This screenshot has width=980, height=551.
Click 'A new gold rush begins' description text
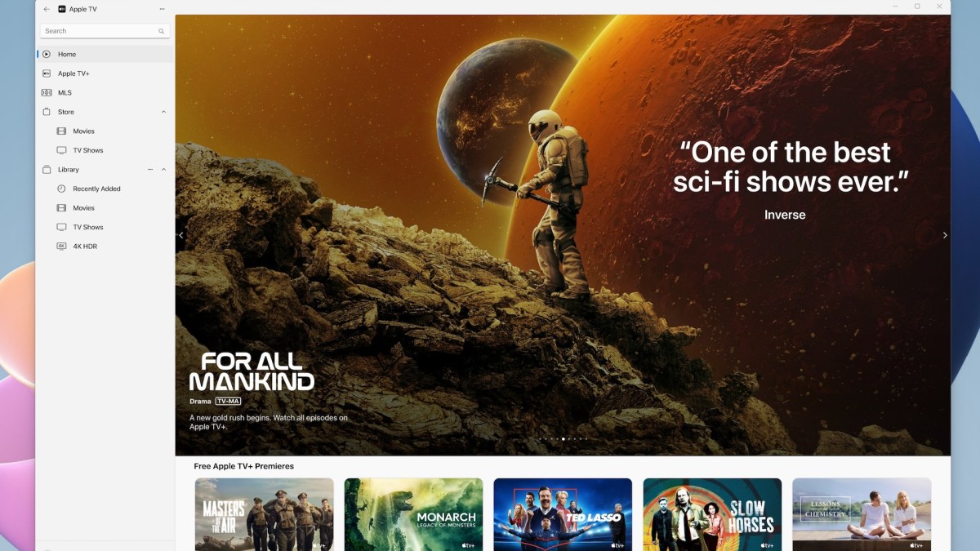[269, 422]
